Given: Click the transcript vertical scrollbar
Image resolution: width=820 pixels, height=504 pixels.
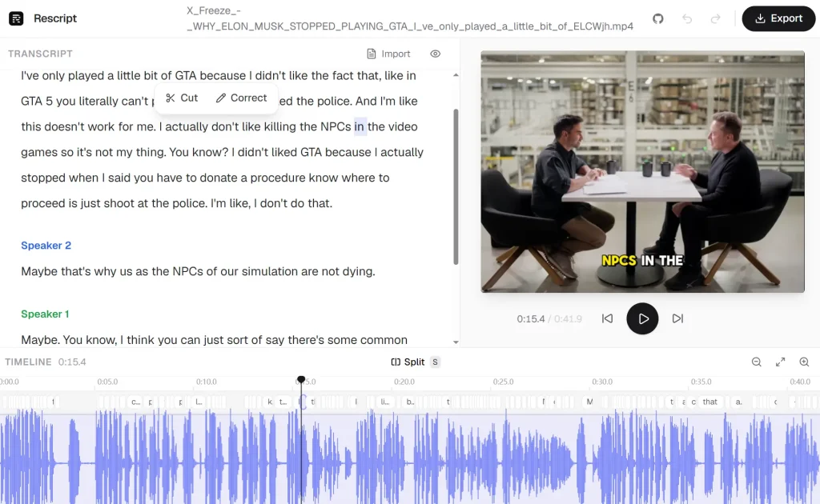Looking at the screenshot, I should 456,186.
